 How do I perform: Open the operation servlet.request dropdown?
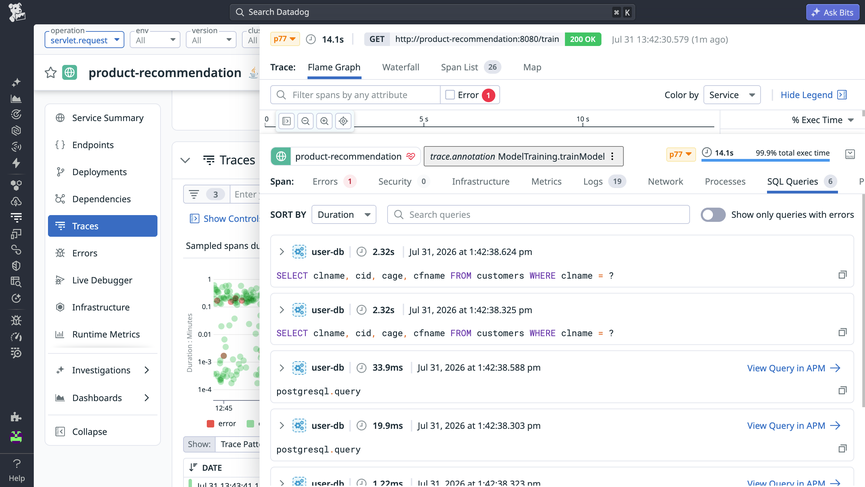coord(84,40)
